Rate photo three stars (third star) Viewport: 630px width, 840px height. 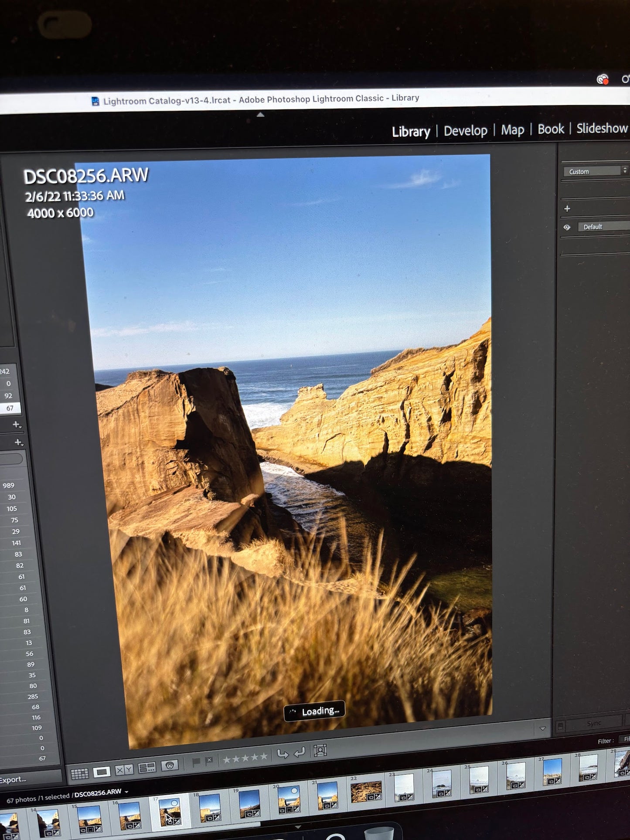(245, 758)
